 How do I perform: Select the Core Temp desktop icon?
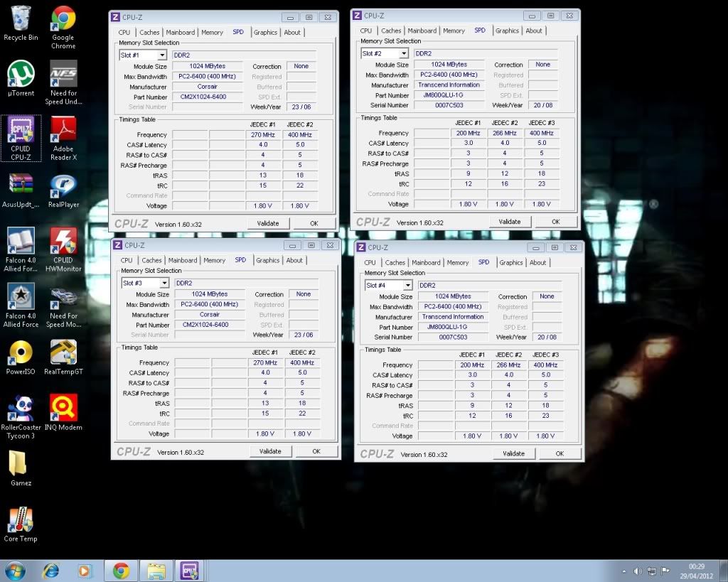point(21,524)
